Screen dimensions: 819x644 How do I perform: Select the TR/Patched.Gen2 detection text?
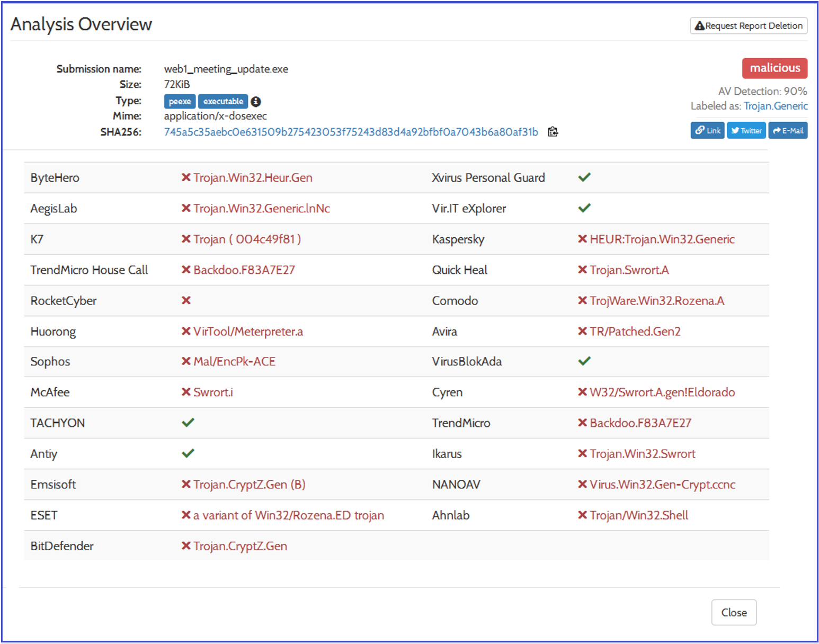[x=635, y=331]
